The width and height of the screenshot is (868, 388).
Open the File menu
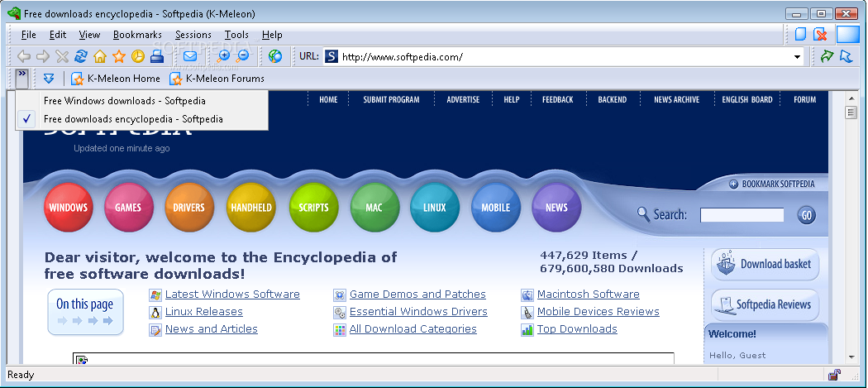coord(29,35)
